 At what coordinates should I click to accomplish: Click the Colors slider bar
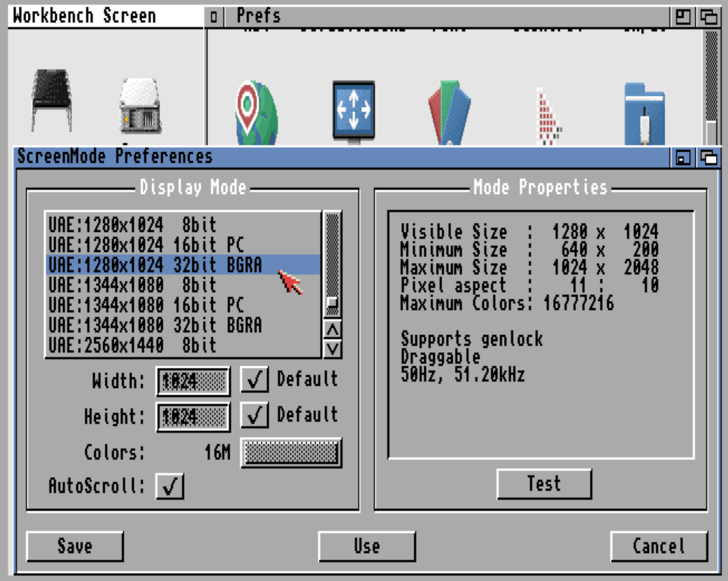tap(291, 452)
